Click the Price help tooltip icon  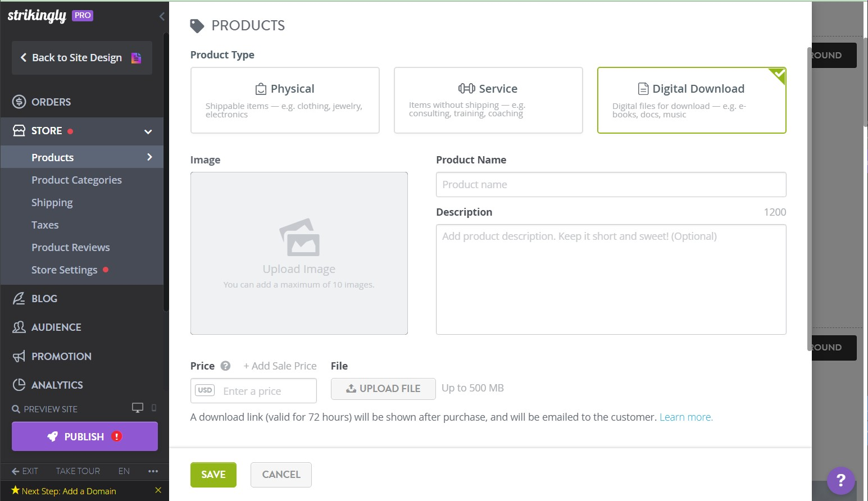tap(225, 366)
